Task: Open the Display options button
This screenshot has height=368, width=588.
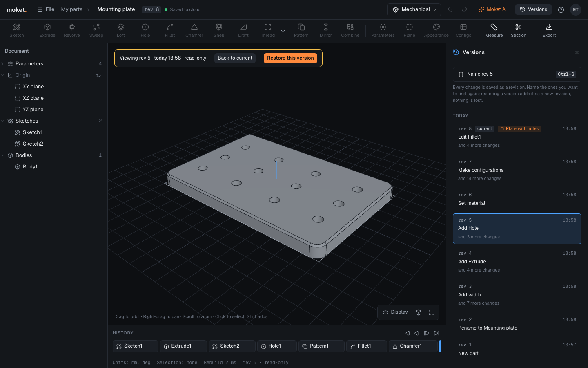Action: (395, 312)
